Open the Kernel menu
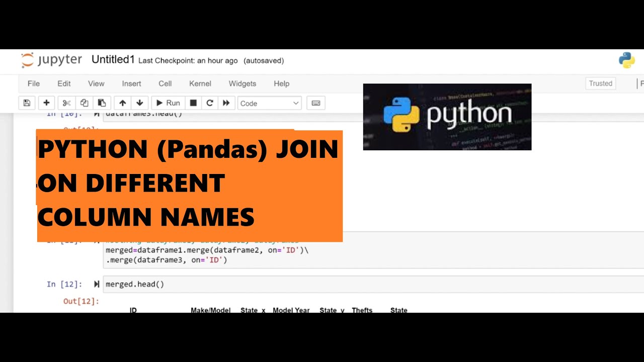 pos(200,83)
